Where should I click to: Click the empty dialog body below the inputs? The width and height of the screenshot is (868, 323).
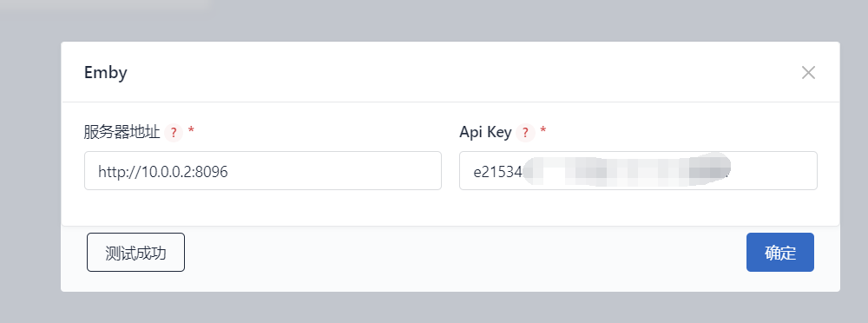[450, 208]
